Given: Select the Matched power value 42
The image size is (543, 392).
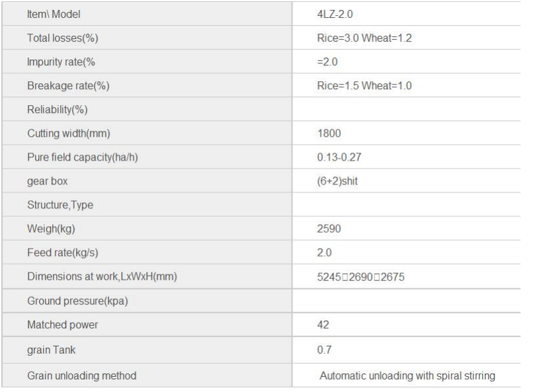Looking at the screenshot, I should pyautogui.click(x=323, y=326).
